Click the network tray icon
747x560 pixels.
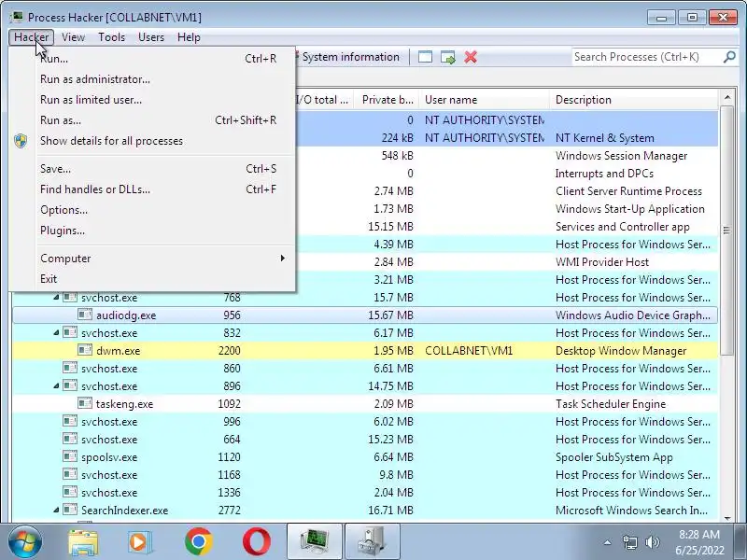coord(629,542)
